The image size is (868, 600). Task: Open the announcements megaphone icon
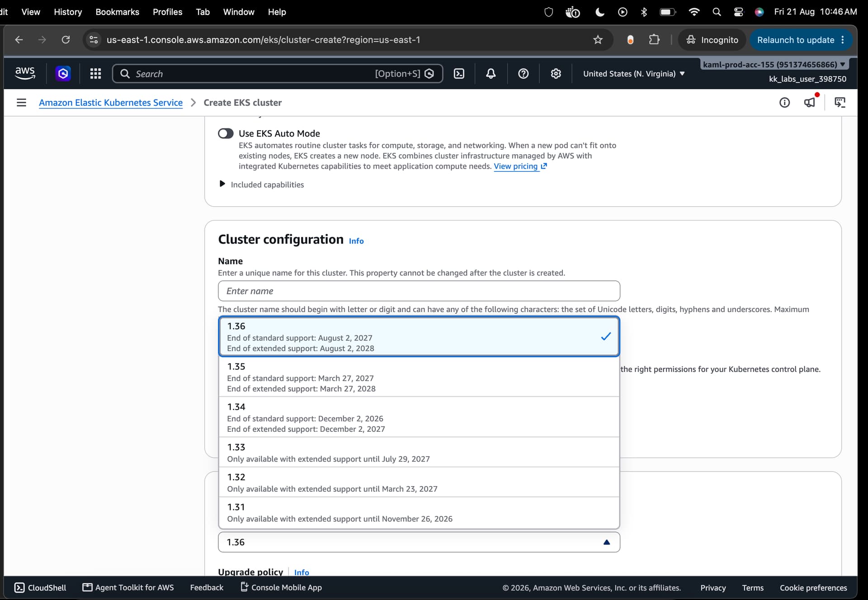pyautogui.click(x=810, y=102)
